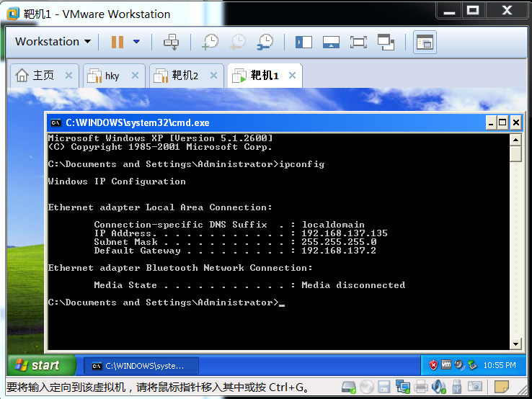Click the USB device status icon

(457, 387)
